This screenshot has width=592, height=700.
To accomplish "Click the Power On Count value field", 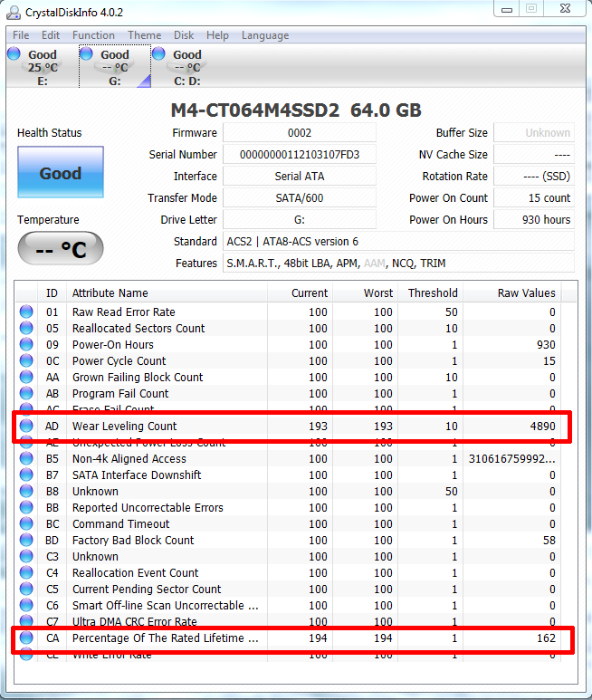I will [534, 197].
